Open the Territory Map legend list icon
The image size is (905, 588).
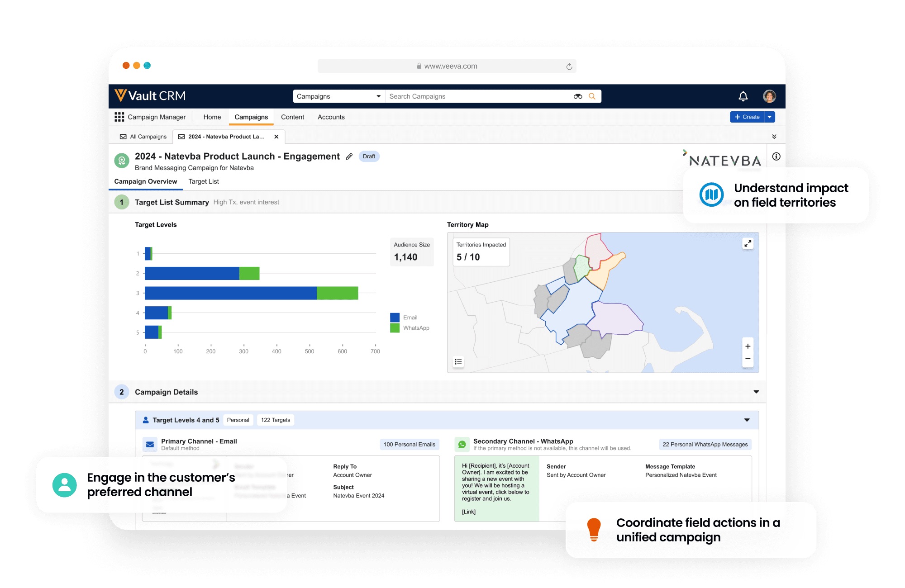pyautogui.click(x=458, y=361)
